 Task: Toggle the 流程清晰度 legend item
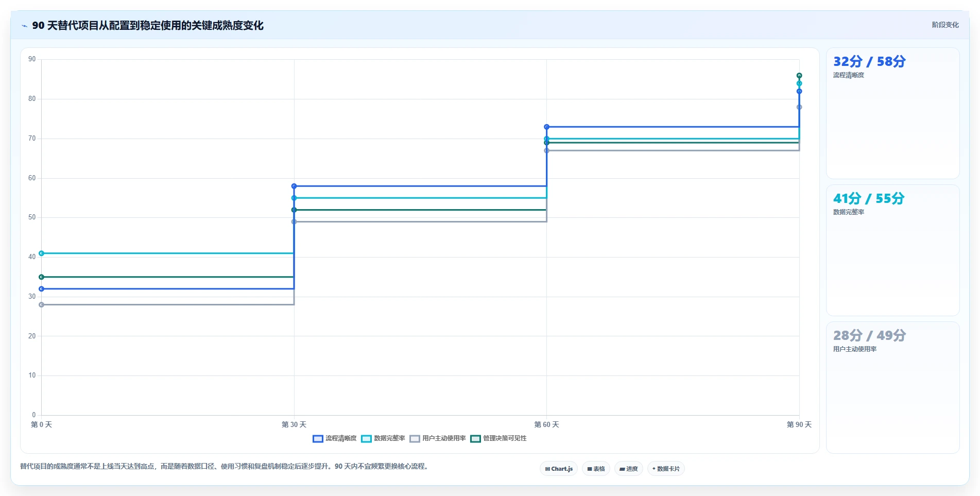(x=335, y=438)
